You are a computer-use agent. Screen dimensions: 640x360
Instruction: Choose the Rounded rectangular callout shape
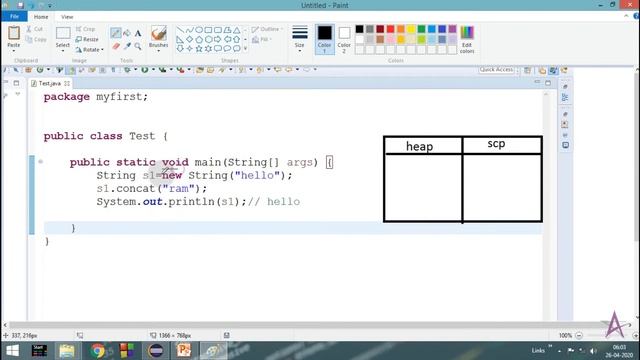[218, 49]
